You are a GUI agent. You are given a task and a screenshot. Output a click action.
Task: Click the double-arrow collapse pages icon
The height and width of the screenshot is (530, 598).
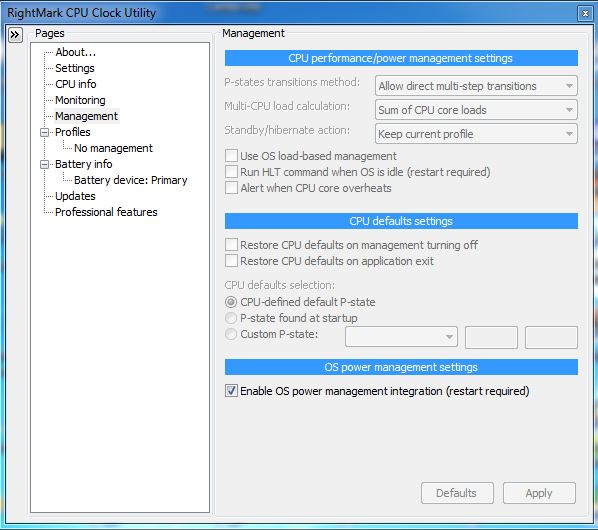pos(15,35)
